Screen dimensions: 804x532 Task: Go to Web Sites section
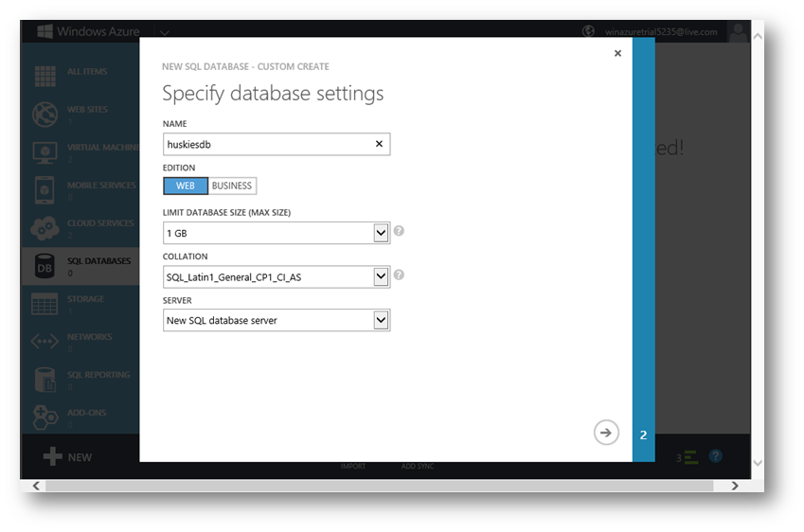pyautogui.click(x=88, y=109)
